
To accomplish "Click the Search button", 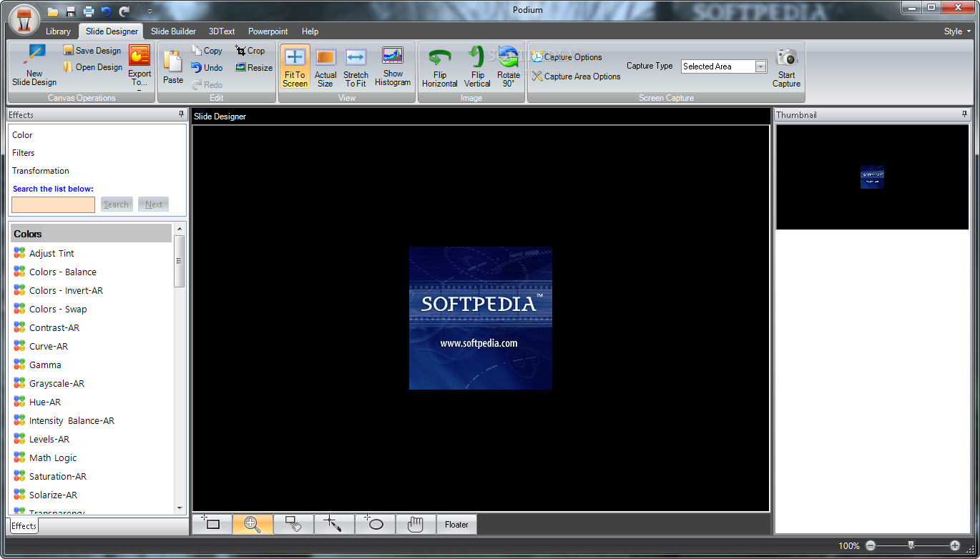I will click(x=117, y=204).
